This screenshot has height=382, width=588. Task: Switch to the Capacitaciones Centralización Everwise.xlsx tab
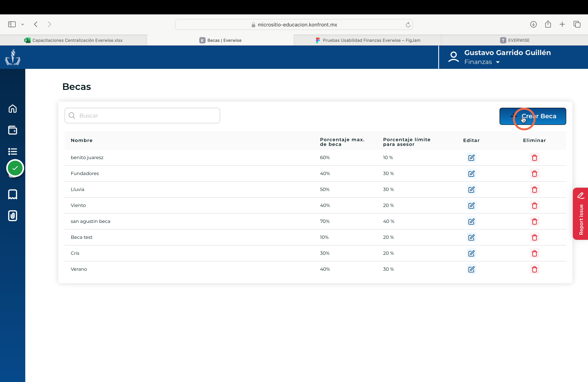[x=73, y=40]
